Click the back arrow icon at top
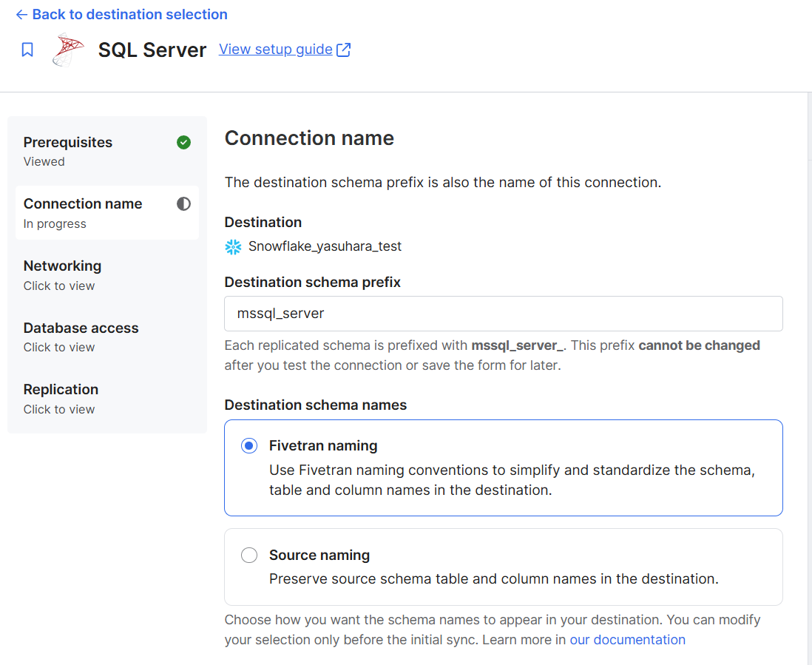The height and width of the screenshot is (665, 812). (x=21, y=15)
